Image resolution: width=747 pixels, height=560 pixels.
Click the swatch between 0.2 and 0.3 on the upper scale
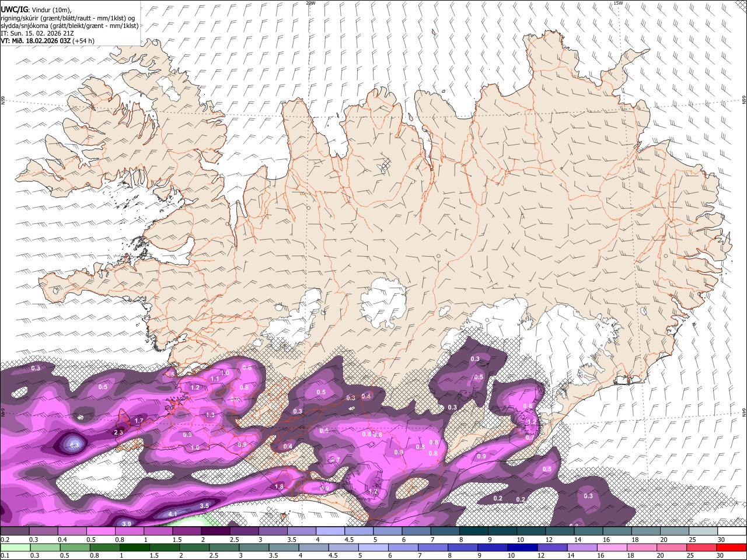click(x=15, y=531)
